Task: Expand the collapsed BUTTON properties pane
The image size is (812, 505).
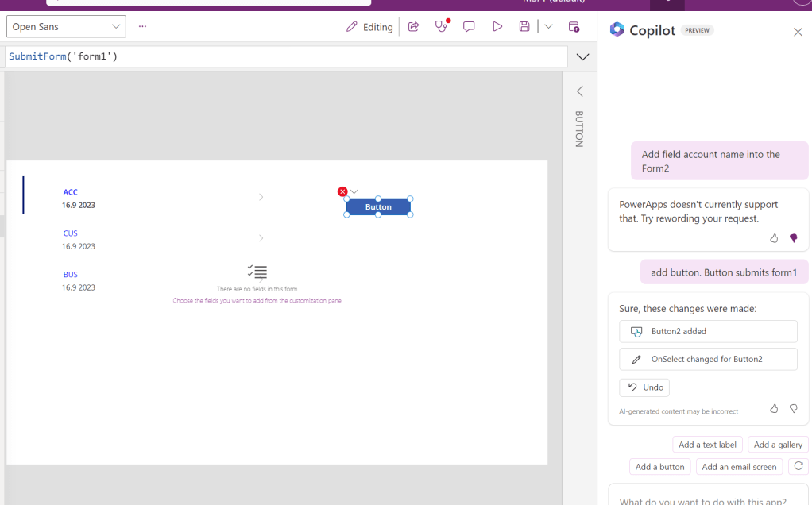Action: tap(579, 91)
